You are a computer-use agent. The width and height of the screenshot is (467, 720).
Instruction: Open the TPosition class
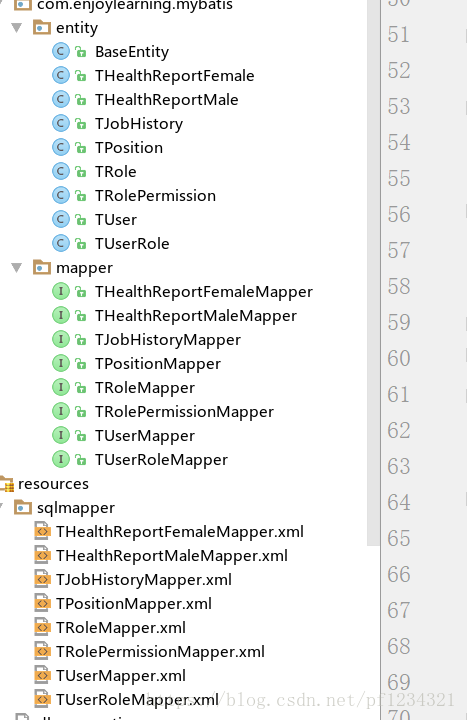(x=129, y=148)
